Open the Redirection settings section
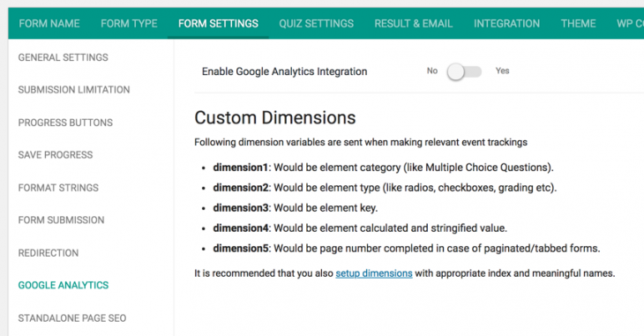644x336 pixels. (x=49, y=253)
